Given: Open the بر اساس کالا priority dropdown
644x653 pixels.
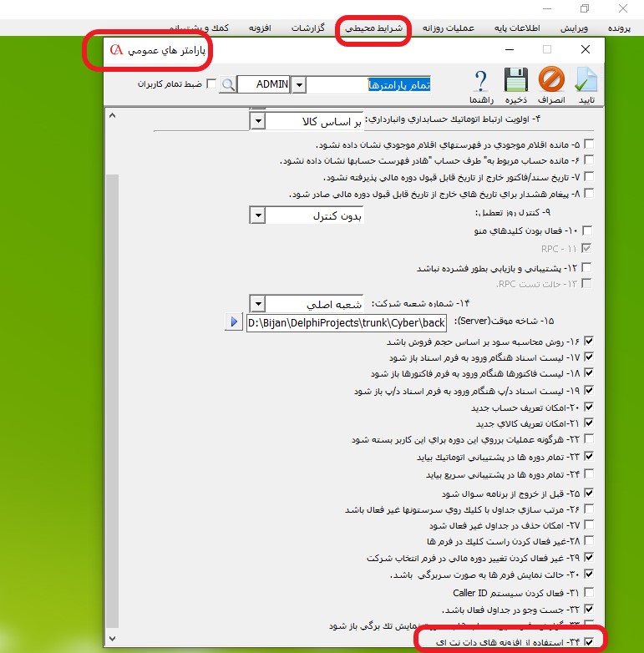Looking at the screenshot, I should (258, 122).
